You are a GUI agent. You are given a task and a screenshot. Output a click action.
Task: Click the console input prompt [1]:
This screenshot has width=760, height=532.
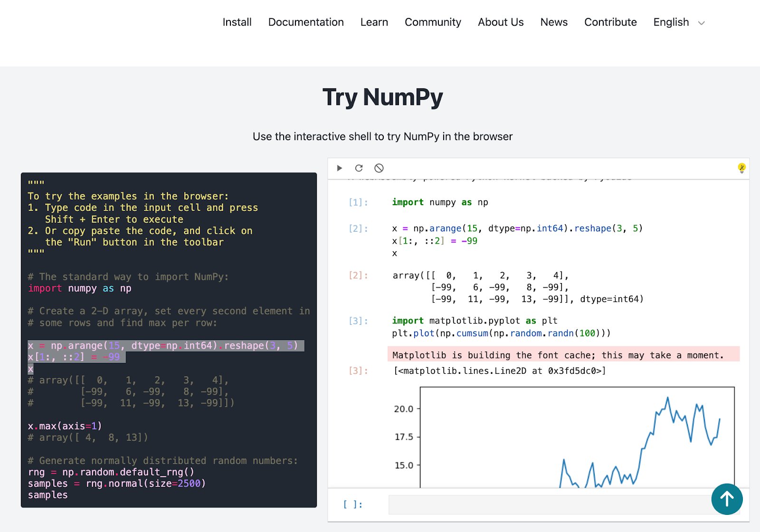[x=358, y=202]
